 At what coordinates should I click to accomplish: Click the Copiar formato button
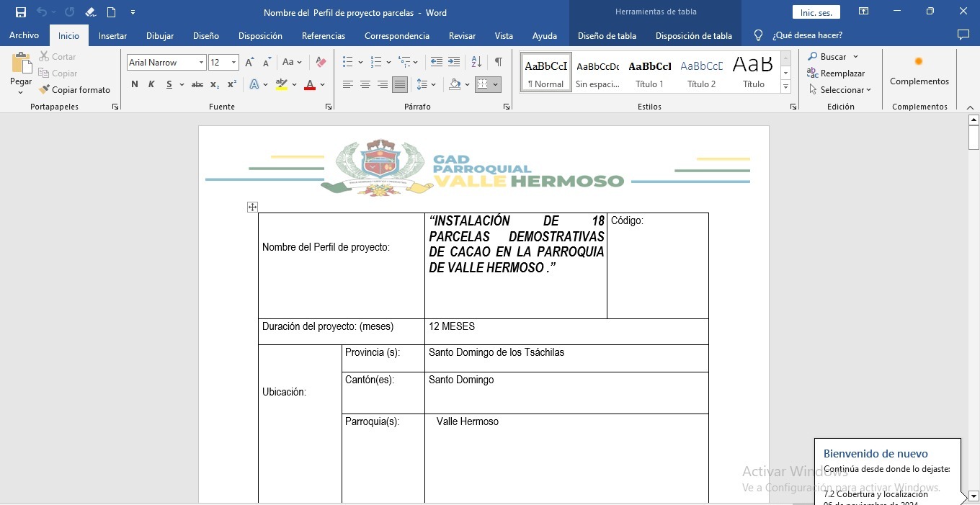75,90
